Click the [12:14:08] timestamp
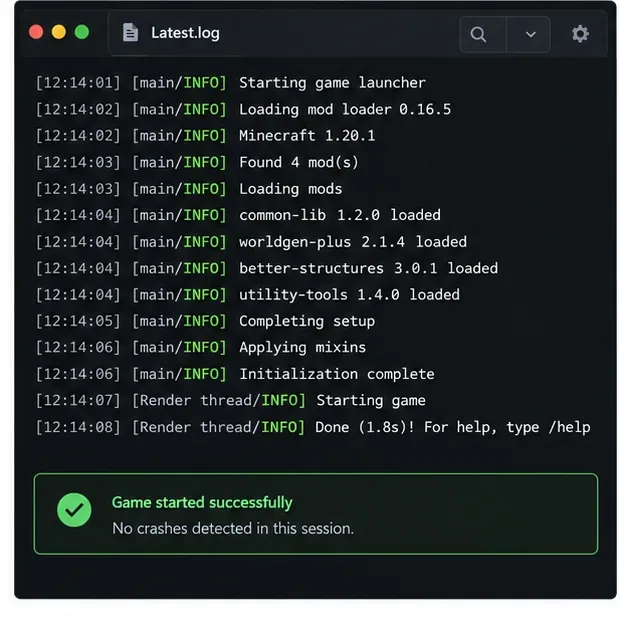 point(78,427)
